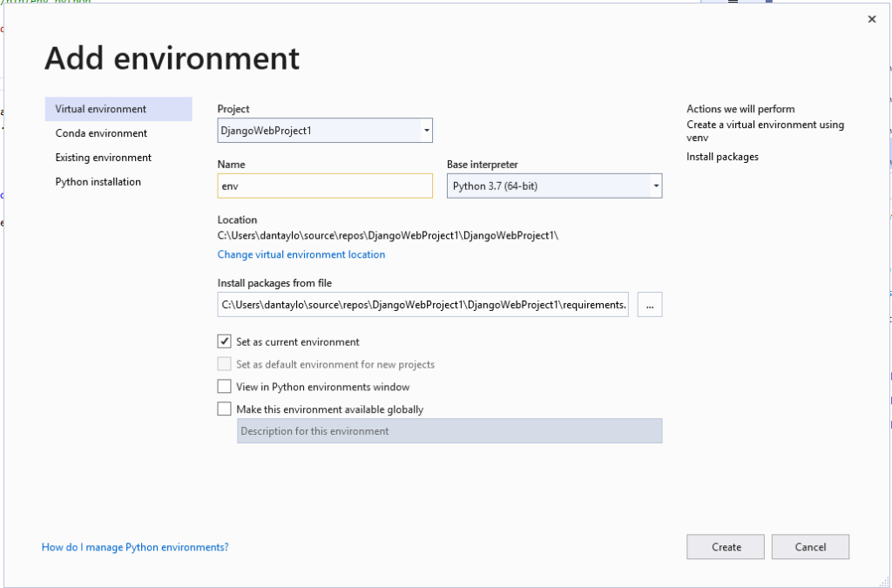Enable View in Python environments window
Image resolution: width=892 pixels, height=588 pixels.
pyautogui.click(x=224, y=386)
